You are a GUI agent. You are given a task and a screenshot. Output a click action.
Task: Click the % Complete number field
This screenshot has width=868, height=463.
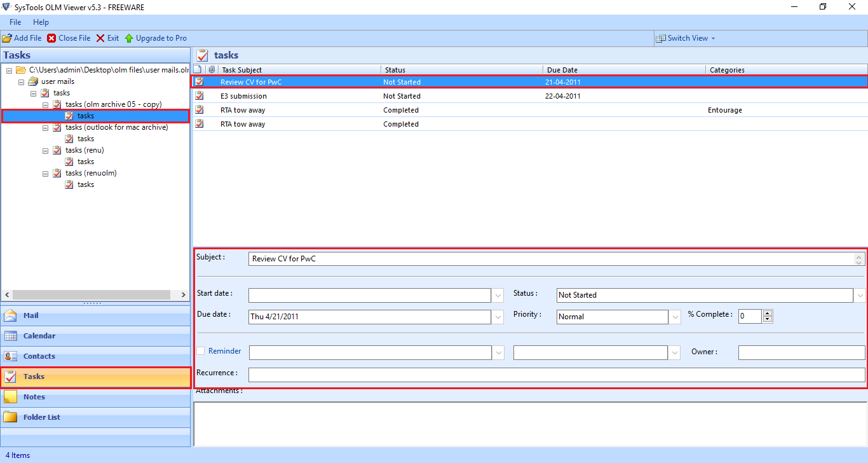[750, 316]
